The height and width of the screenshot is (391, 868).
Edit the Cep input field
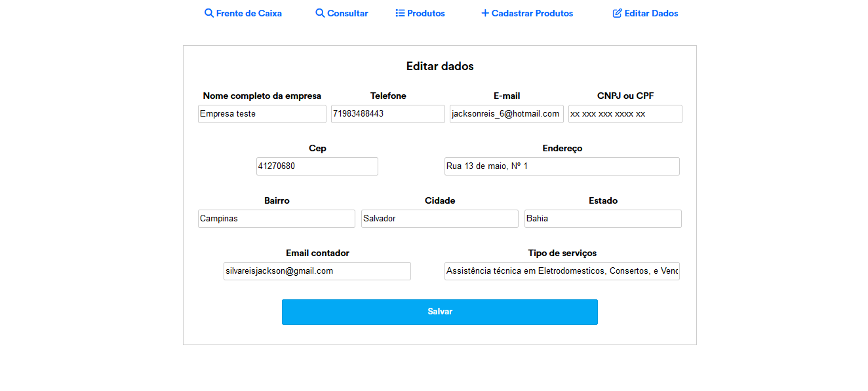[x=317, y=166]
